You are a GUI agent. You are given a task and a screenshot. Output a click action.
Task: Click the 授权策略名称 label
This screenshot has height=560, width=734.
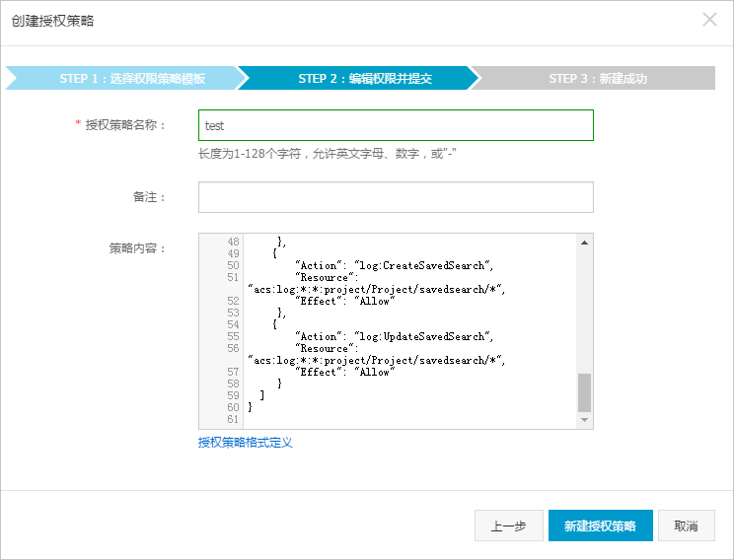[x=125, y=125]
